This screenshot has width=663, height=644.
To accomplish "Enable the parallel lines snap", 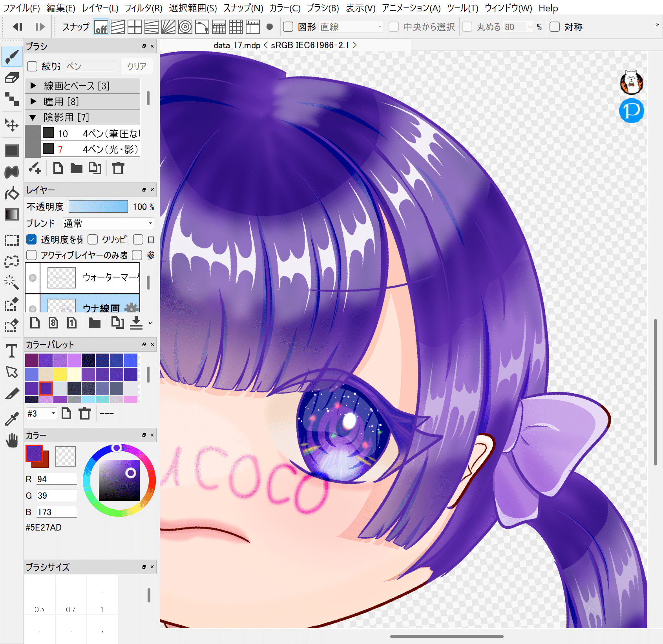I will click(x=118, y=27).
